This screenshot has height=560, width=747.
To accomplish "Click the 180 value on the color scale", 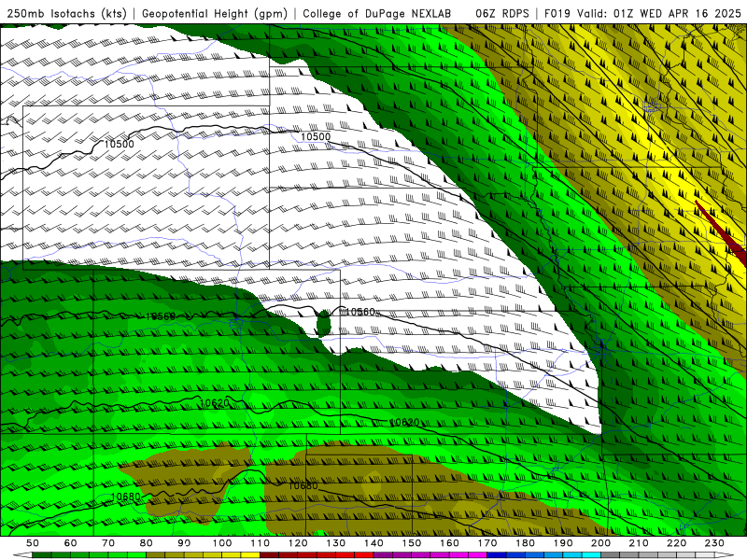I will click(526, 543).
